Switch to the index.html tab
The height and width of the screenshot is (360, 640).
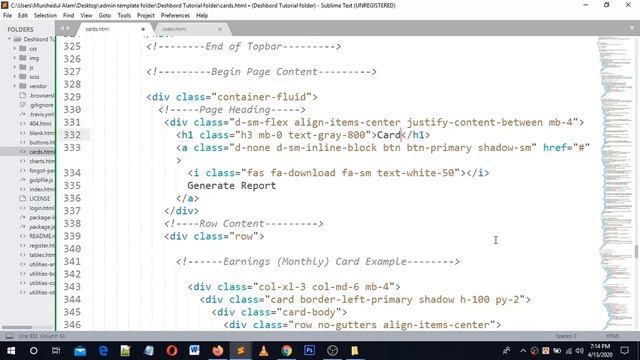[174, 29]
